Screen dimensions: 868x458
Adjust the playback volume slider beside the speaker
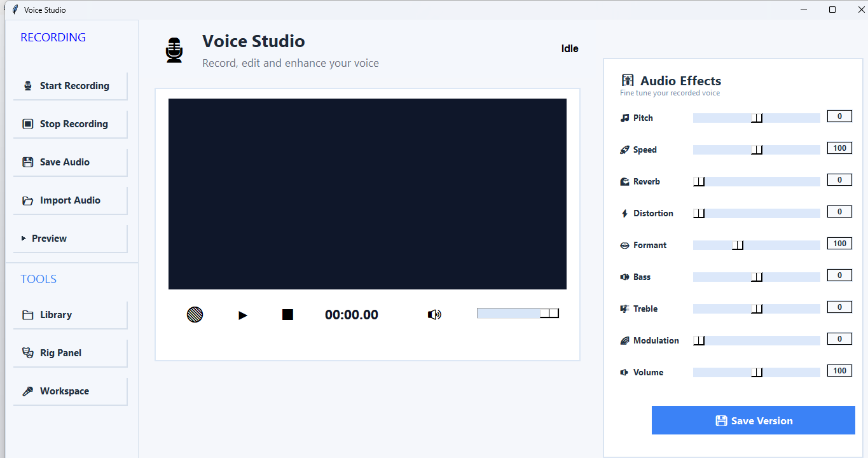[518, 313]
